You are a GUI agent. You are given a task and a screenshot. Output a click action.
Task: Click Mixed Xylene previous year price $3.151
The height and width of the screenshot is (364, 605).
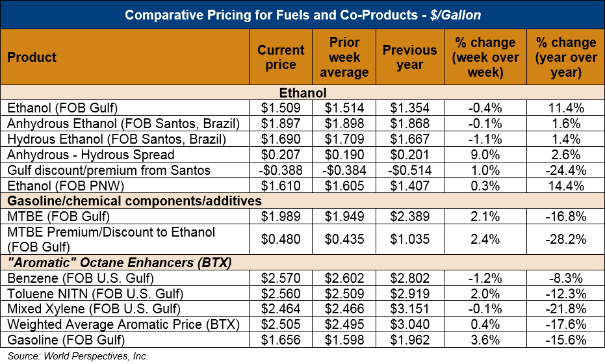pyautogui.click(x=409, y=309)
